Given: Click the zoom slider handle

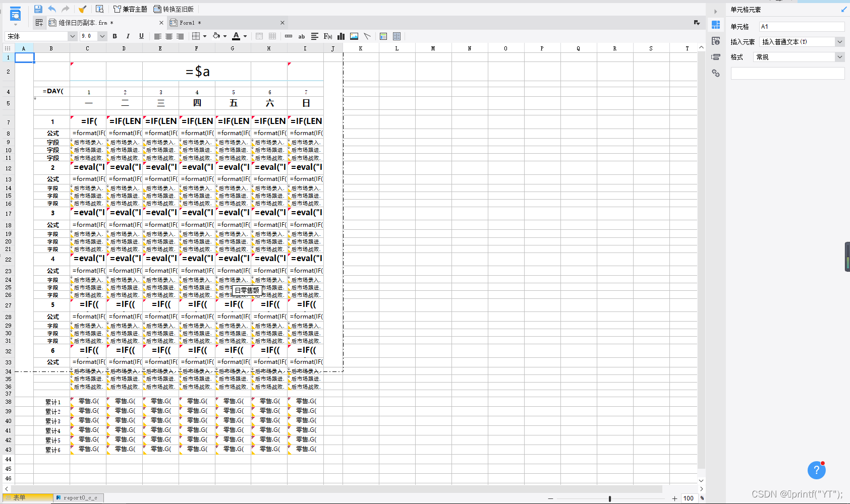Looking at the screenshot, I should click(610, 498).
